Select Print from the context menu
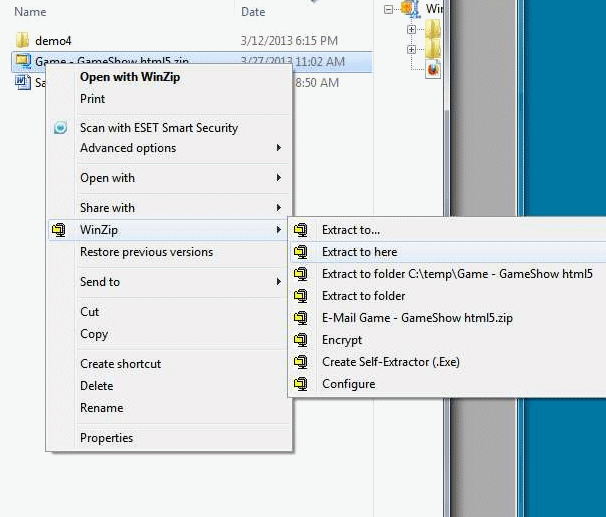Screen dimensions: 606x517 pos(92,99)
